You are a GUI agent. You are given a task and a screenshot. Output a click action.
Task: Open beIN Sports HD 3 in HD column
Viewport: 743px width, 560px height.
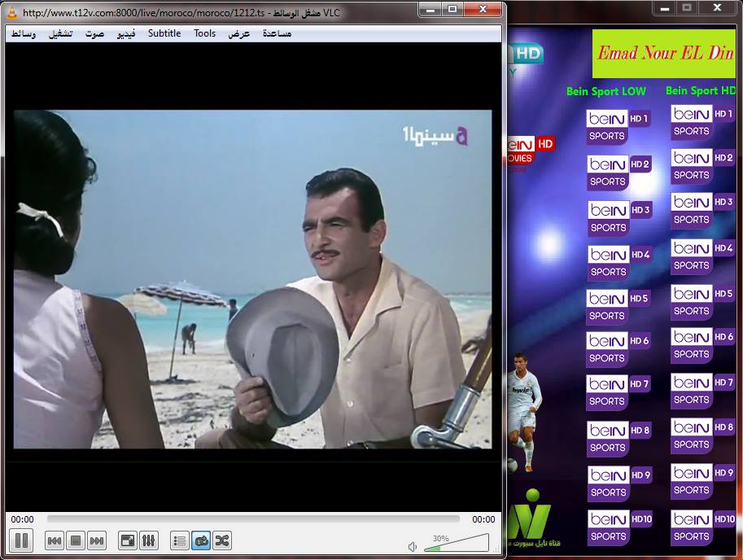point(703,211)
